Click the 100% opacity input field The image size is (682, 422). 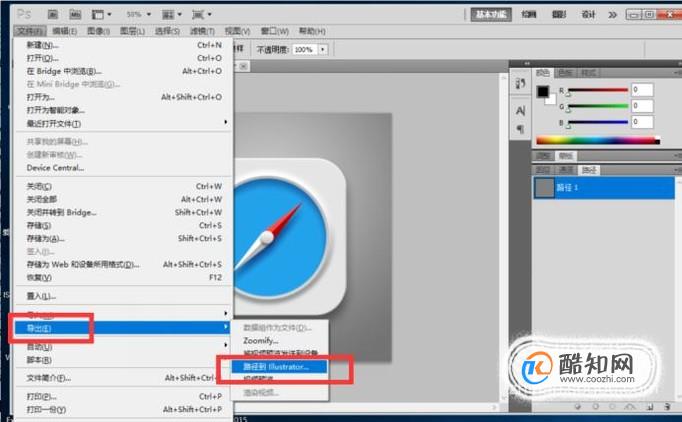(x=306, y=50)
